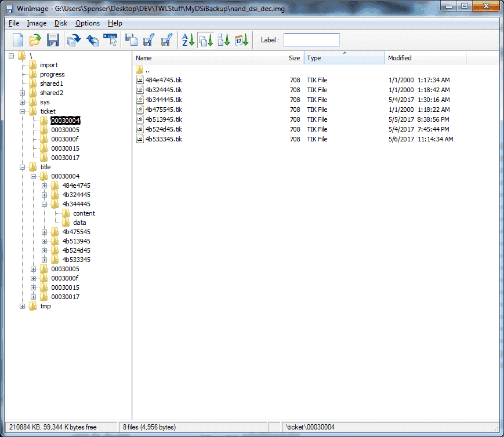Select the shared1 folder in tree
Image resolution: width=504 pixels, height=437 pixels.
pos(52,83)
